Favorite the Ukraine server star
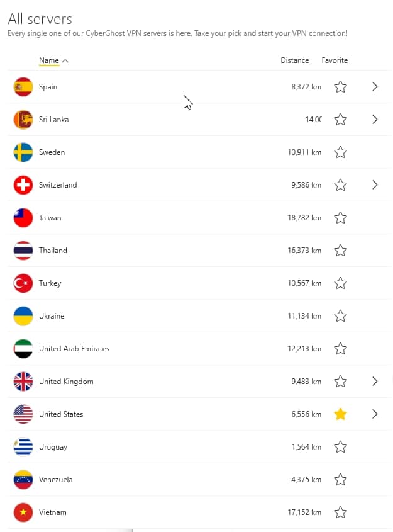The image size is (393, 532). pos(340,316)
